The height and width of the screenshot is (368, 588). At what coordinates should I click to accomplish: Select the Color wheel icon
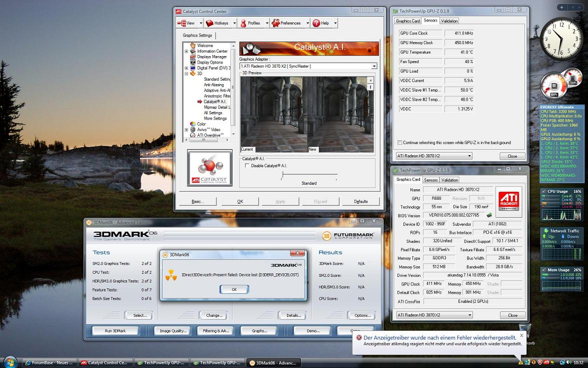[193, 124]
